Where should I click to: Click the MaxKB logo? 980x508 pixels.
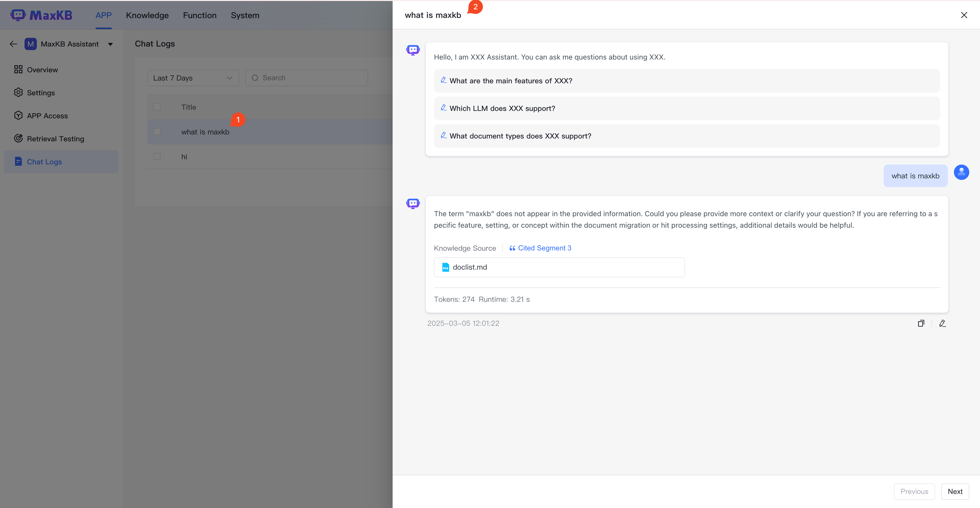pos(41,15)
